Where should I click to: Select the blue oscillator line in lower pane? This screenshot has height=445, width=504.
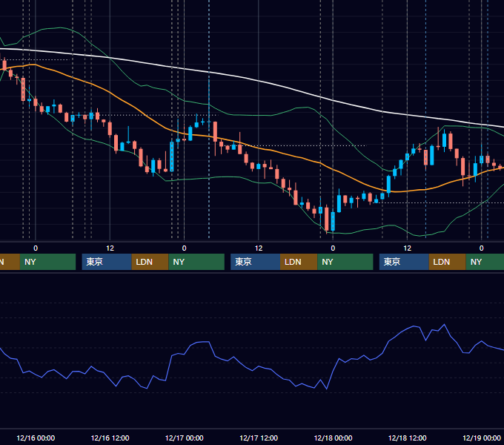[x=257, y=365]
